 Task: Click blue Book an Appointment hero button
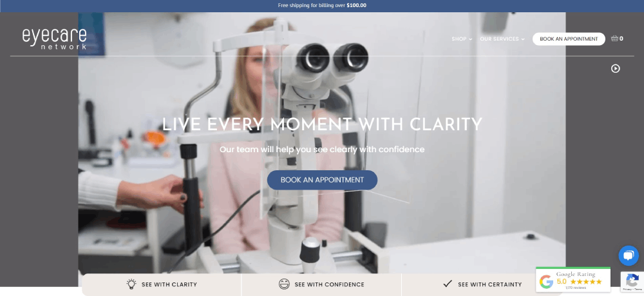click(322, 180)
